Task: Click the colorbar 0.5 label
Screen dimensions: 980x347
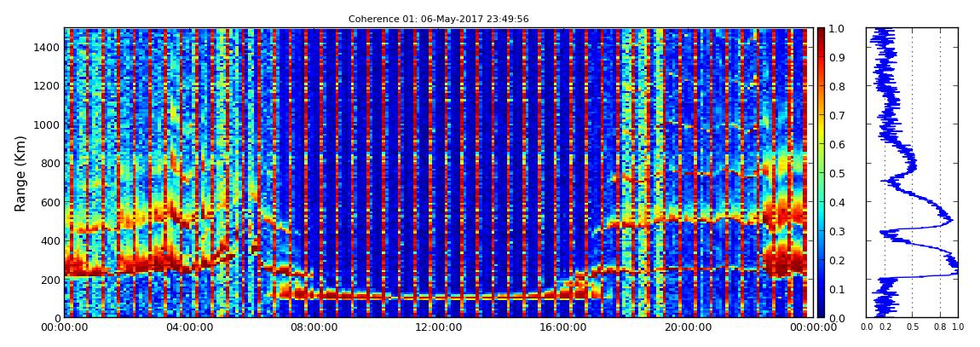Action: (x=837, y=173)
